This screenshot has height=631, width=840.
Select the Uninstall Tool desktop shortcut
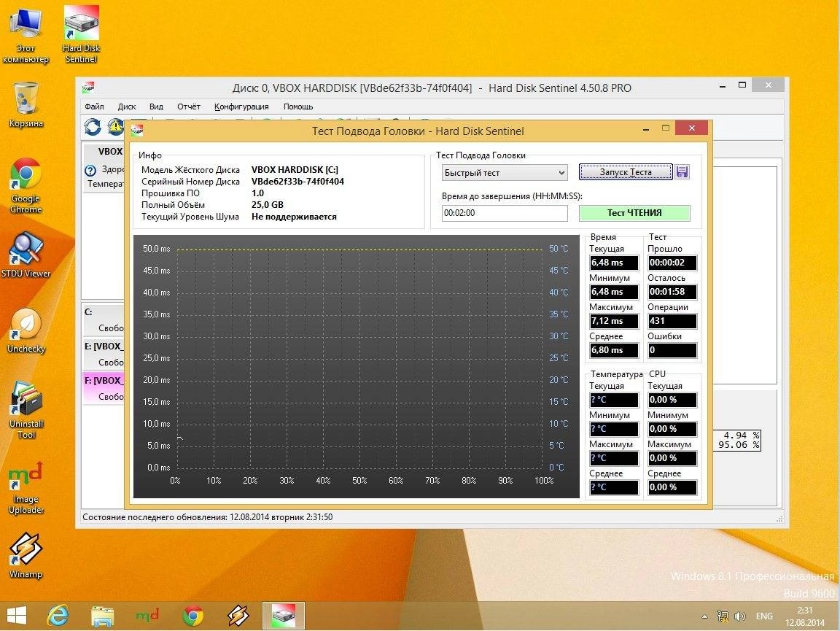coord(26,410)
